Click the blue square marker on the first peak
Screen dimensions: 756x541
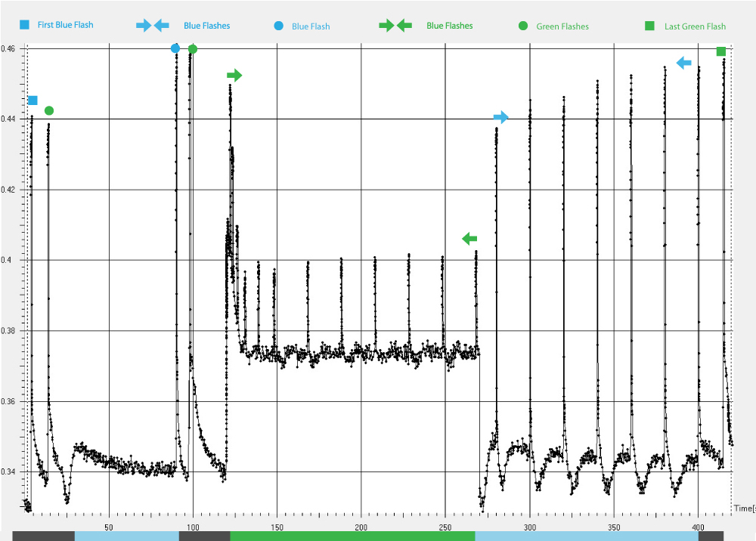tap(33, 100)
